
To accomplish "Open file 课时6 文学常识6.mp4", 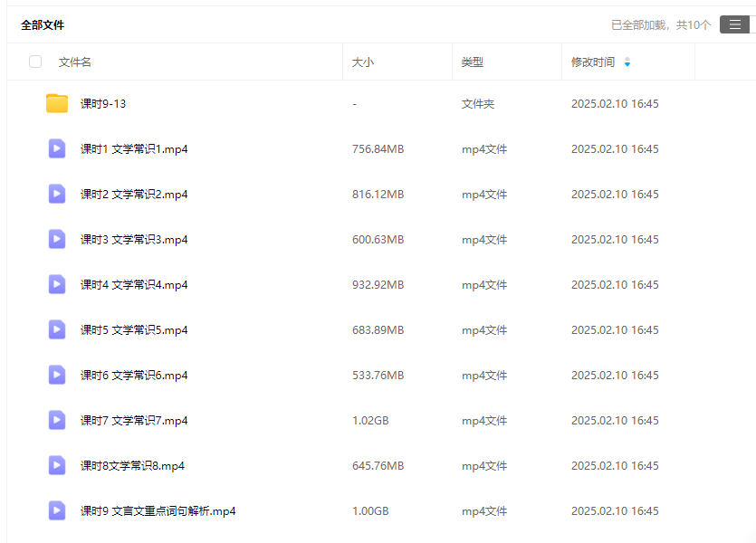I will click(134, 376).
